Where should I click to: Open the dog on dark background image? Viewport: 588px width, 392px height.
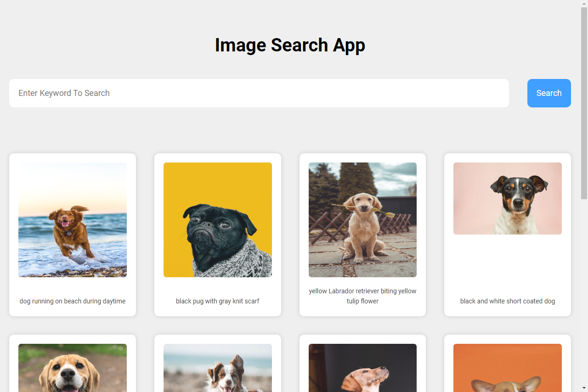[x=362, y=368]
